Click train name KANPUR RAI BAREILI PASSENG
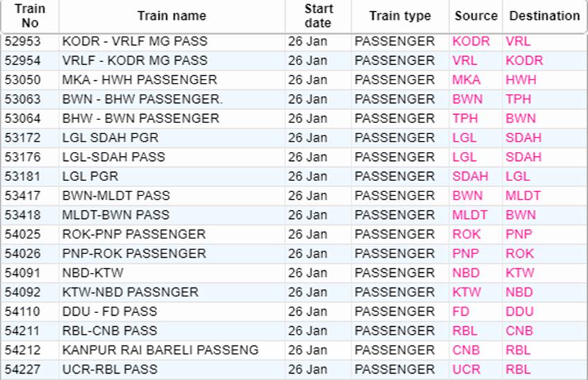The image size is (588, 380). tap(160, 350)
